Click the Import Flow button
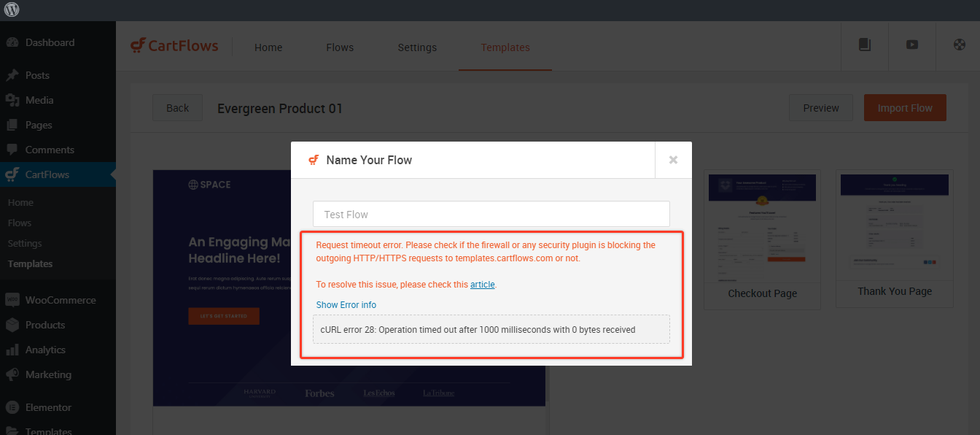Screen dimensions: 980x435 coord(904,108)
